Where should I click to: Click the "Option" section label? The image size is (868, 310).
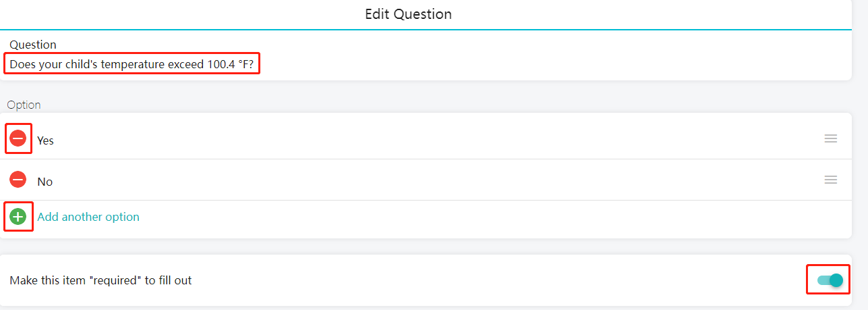coord(24,105)
